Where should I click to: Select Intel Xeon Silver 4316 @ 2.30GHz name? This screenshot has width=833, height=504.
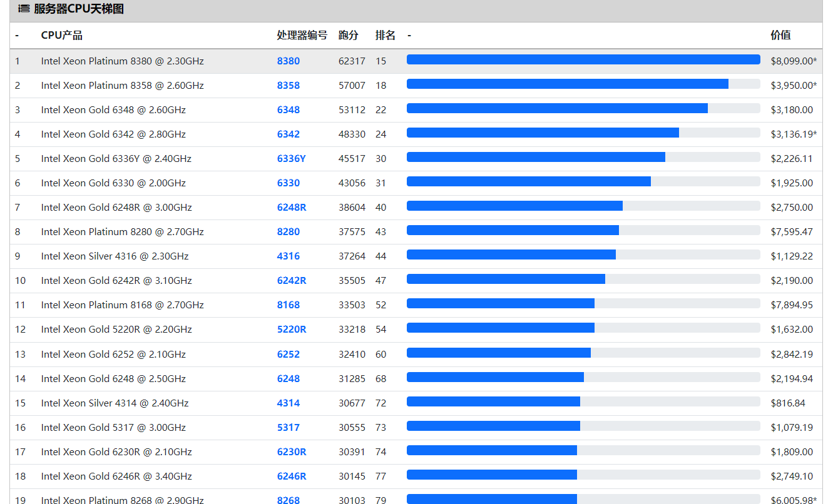point(115,256)
